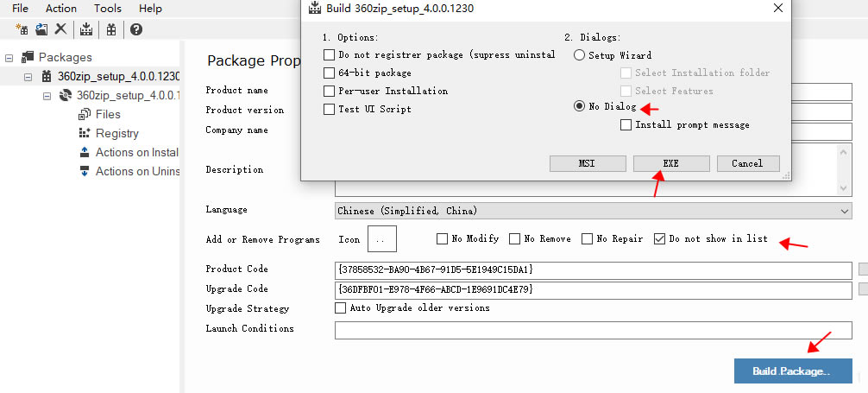868x393 pixels.
Task: Select the No Dialog radio button
Action: [579, 106]
